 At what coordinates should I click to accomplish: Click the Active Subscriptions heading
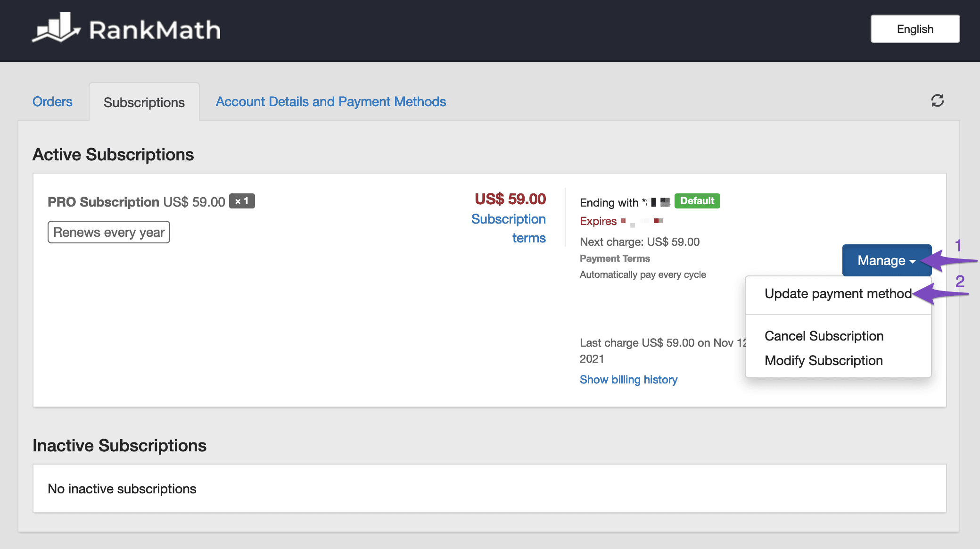(113, 155)
